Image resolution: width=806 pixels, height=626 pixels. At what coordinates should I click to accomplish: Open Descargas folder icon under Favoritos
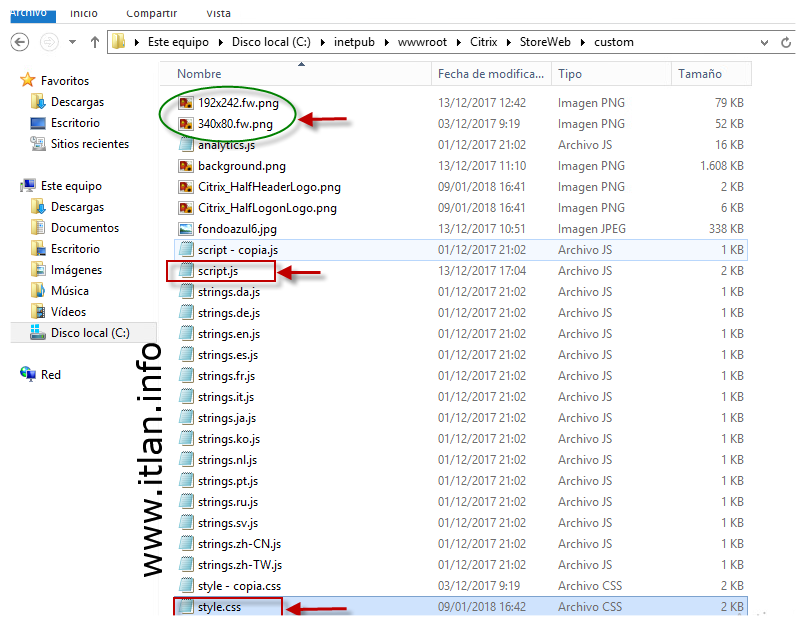pos(38,102)
